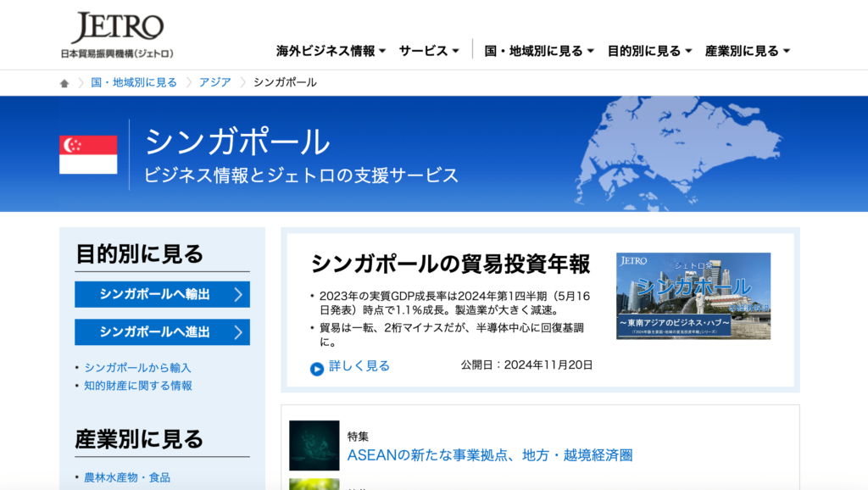Open 知的財産に関する情報 link
This screenshot has width=868, height=490.
(x=138, y=386)
